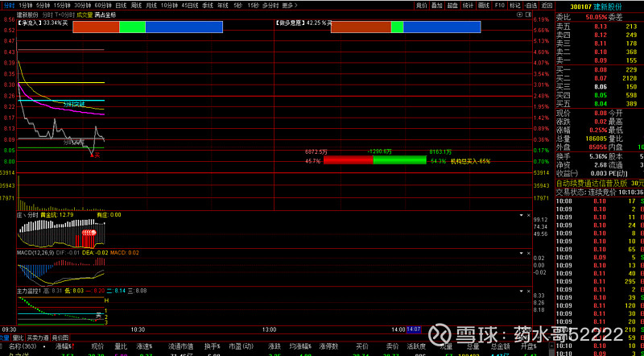The width and height of the screenshot is (644, 356).
Task: Click MACD(12,26,9) indicator title
Action: [35, 252]
